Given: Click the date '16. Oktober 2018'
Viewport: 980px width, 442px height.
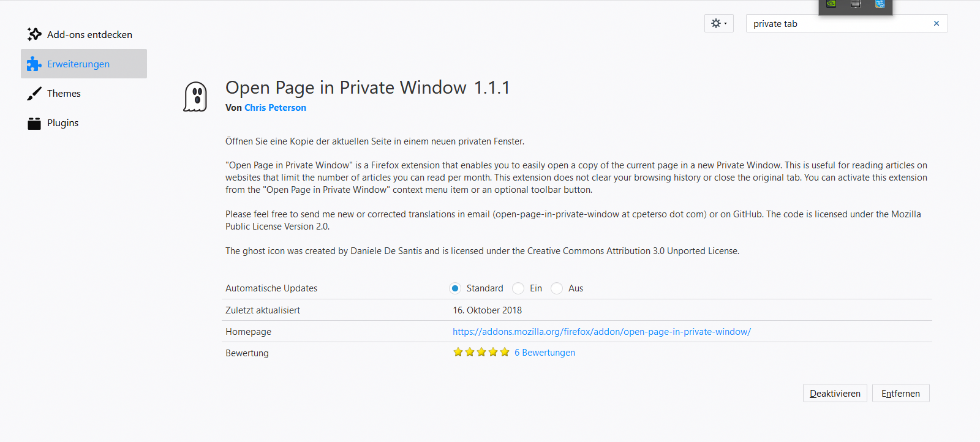Looking at the screenshot, I should tap(488, 310).
